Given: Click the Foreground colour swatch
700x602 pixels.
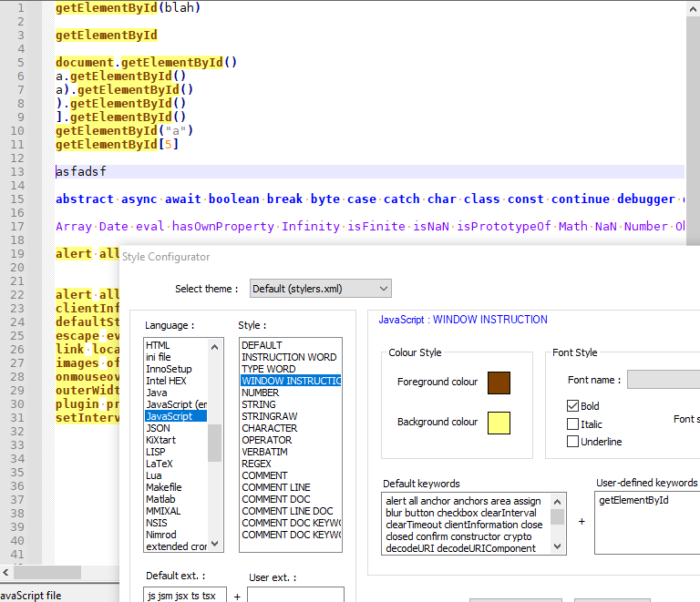Looking at the screenshot, I should (x=499, y=383).
